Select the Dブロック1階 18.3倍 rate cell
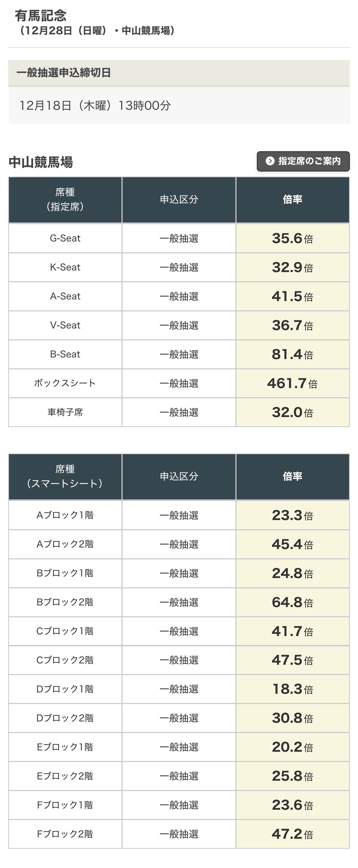358x868 pixels. click(292, 689)
